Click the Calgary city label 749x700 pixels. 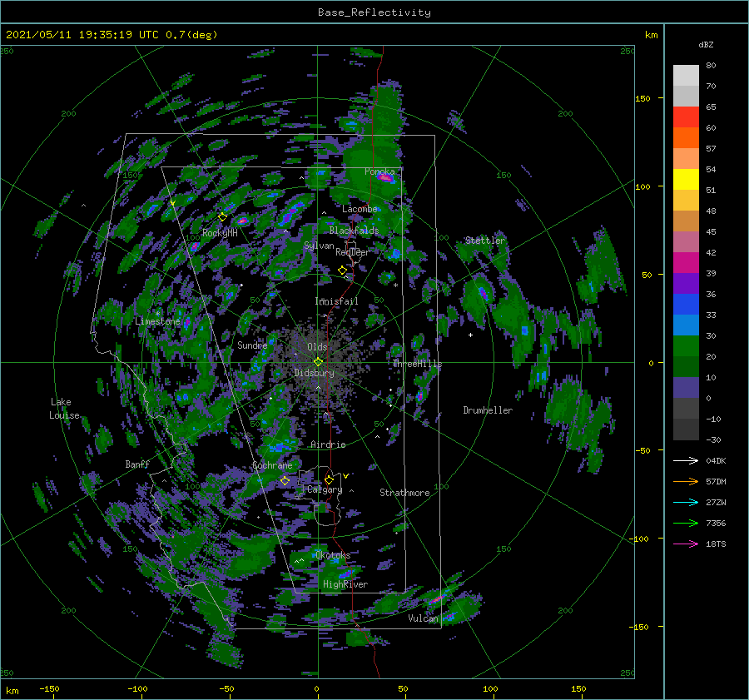325,489
